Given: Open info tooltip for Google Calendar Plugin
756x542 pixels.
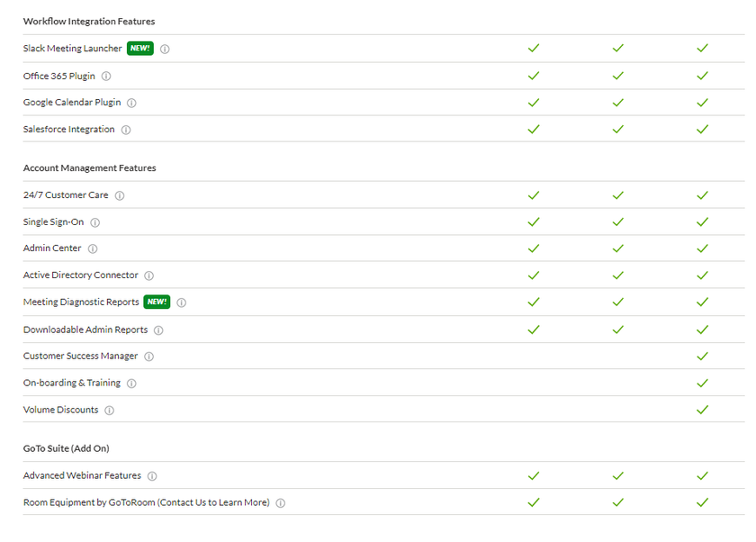Looking at the screenshot, I should coord(131,104).
